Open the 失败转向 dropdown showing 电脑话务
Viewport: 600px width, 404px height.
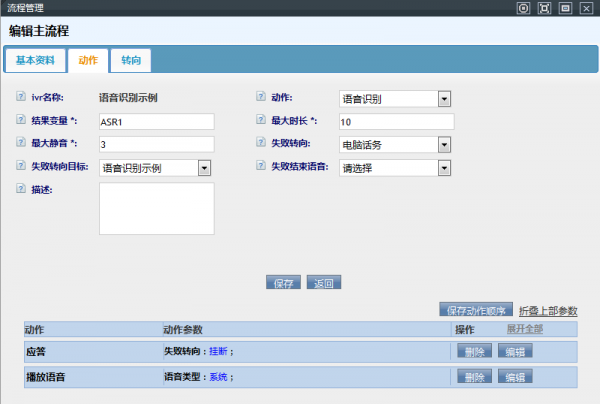click(x=395, y=145)
